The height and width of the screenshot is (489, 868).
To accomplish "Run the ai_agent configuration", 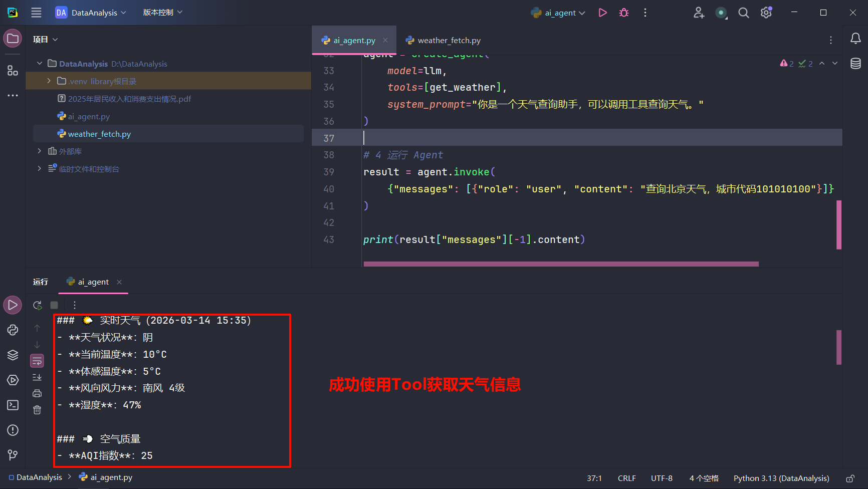I will click(x=602, y=13).
